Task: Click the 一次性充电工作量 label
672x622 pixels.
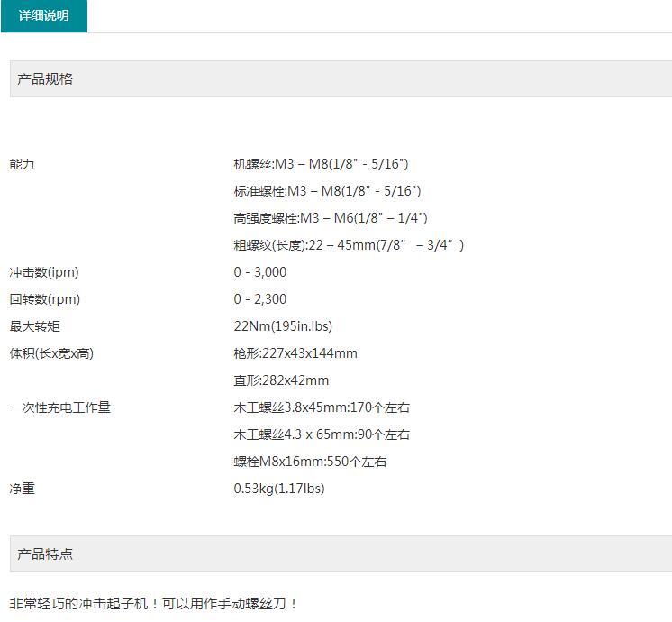Action: [59, 407]
